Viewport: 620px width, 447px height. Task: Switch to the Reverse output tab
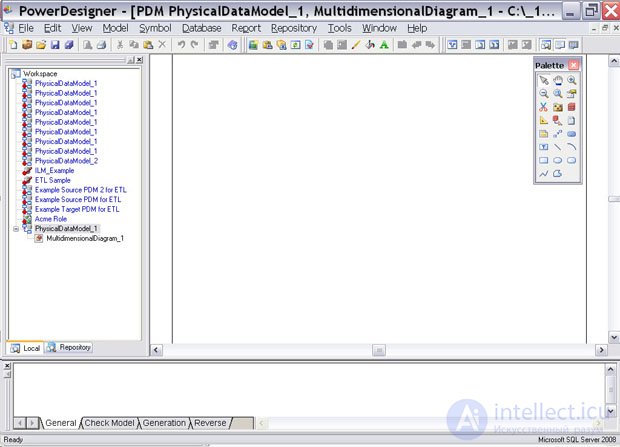[210, 423]
